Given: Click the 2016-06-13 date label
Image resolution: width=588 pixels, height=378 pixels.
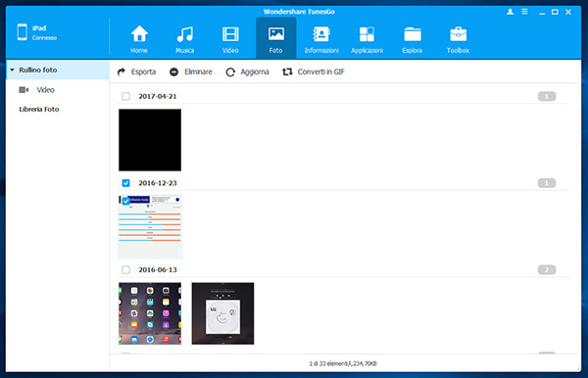Looking at the screenshot, I should click(158, 269).
